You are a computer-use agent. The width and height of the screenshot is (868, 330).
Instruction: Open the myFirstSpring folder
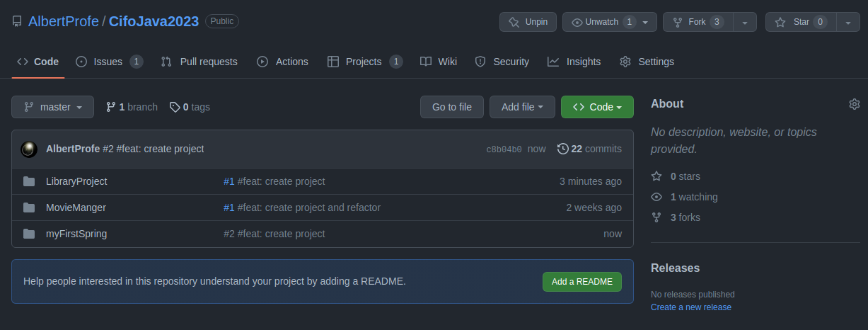click(x=76, y=234)
